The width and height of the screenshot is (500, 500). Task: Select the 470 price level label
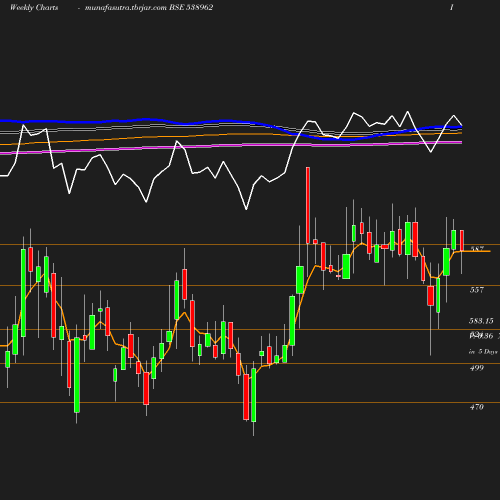(477, 407)
